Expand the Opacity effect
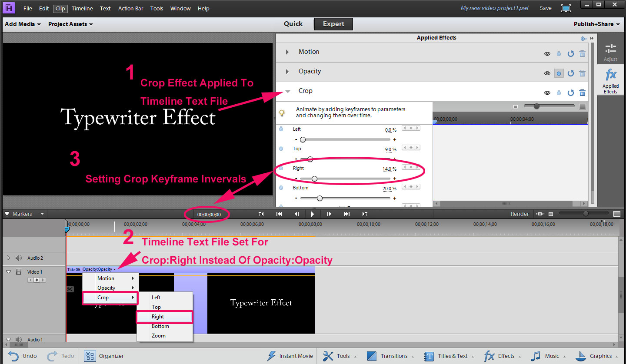Viewport: 626px width, 364px height. pos(287,72)
